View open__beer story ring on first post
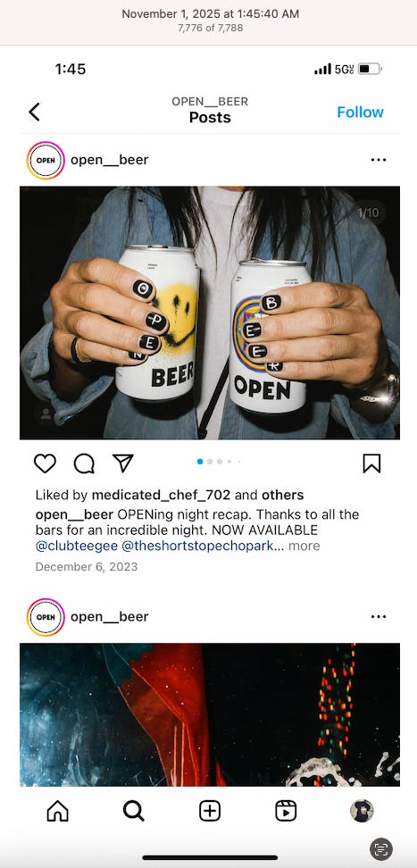This screenshot has width=417, height=868. point(46,160)
